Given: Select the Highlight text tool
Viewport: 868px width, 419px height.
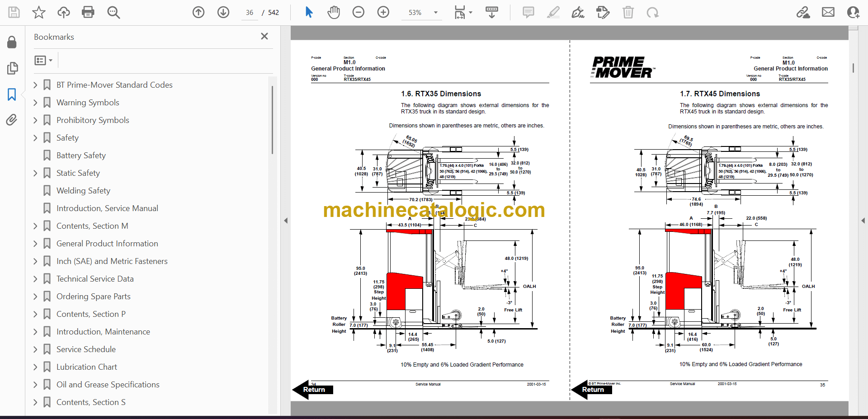Looking at the screenshot, I should (553, 12).
